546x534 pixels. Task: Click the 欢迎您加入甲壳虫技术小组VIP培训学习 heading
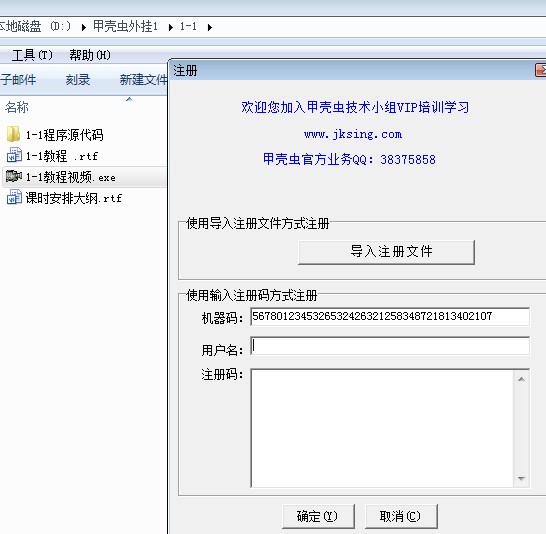(355, 107)
